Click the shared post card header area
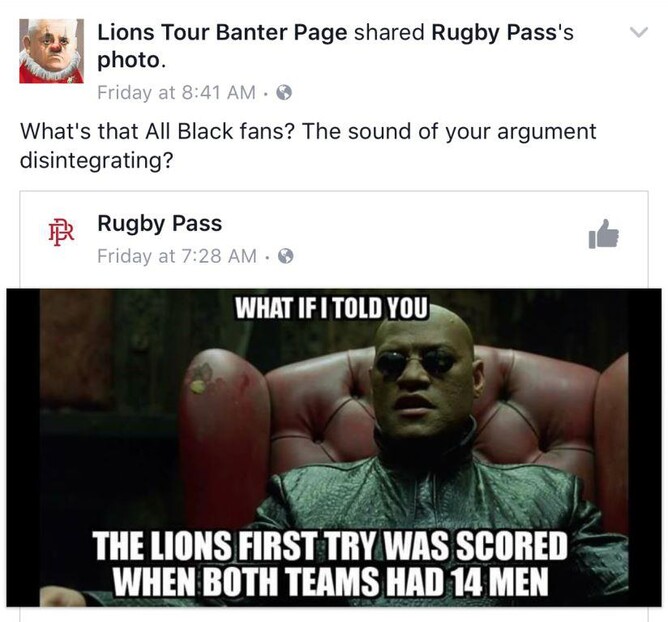Image resolution: width=668 pixels, height=622 pixels. click(x=334, y=239)
